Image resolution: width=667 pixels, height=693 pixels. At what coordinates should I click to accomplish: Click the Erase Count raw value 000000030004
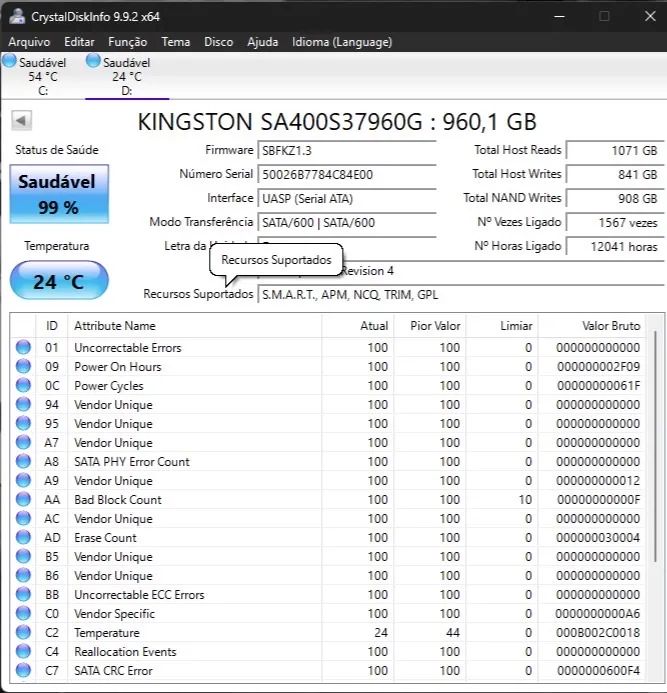pos(598,537)
